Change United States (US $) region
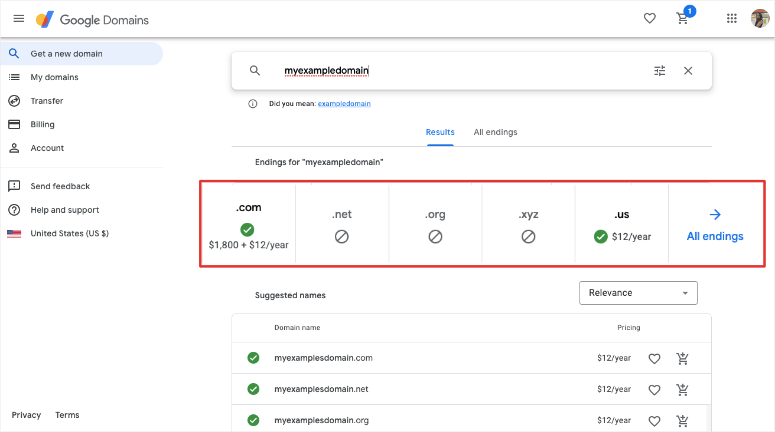 click(69, 233)
